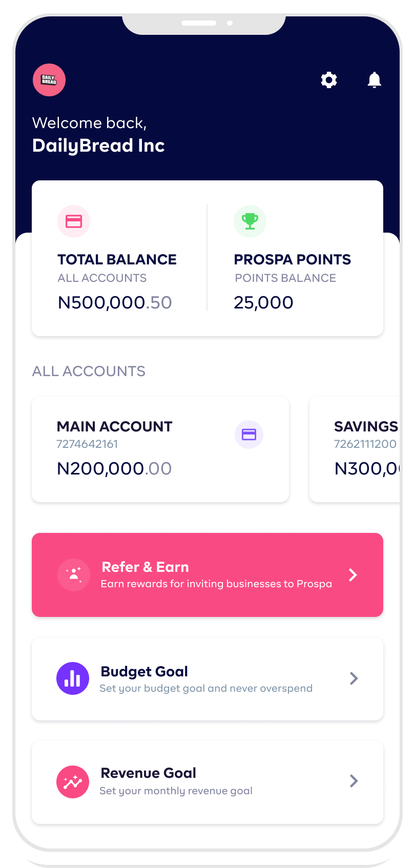Open Budget Goal via its chevron arrow

coord(353,678)
